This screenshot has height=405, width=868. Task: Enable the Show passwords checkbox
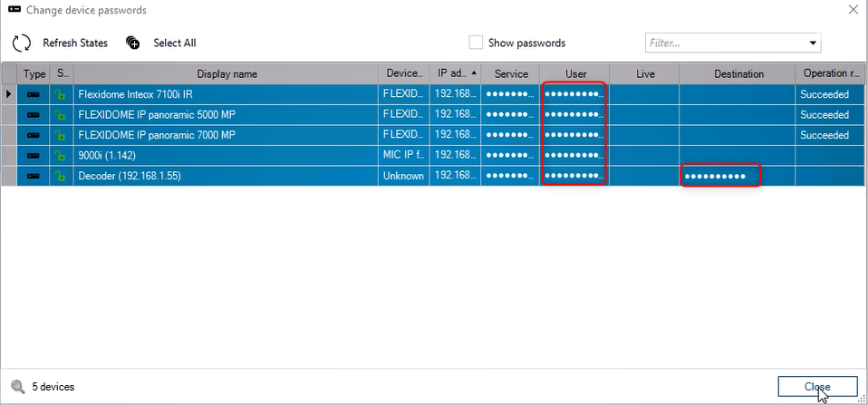[x=476, y=43]
